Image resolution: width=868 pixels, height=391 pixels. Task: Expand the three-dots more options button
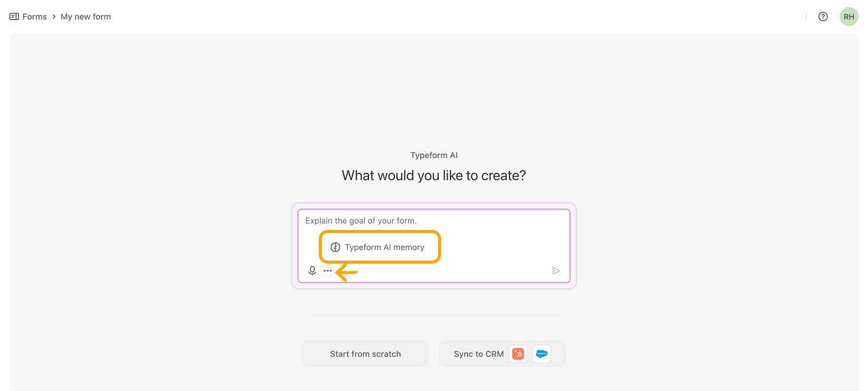(x=328, y=271)
